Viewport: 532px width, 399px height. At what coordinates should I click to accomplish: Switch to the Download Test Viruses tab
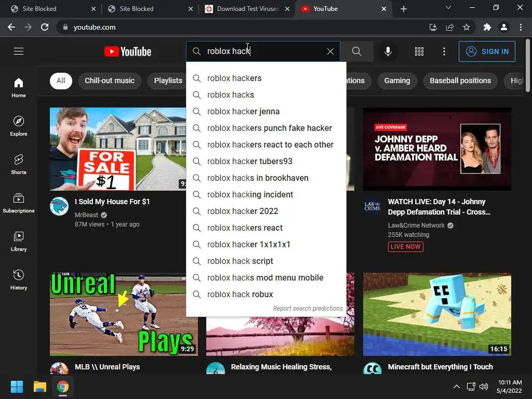[x=247, y=9]
